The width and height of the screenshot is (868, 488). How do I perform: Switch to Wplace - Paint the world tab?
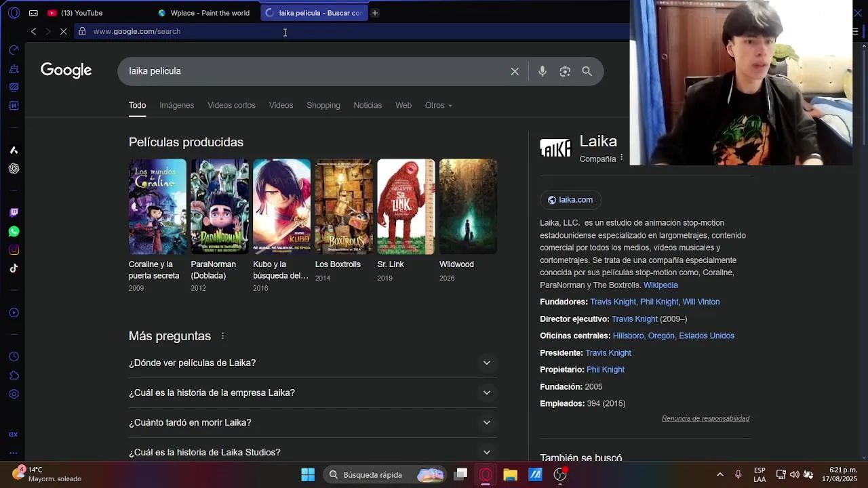(203, 13)
